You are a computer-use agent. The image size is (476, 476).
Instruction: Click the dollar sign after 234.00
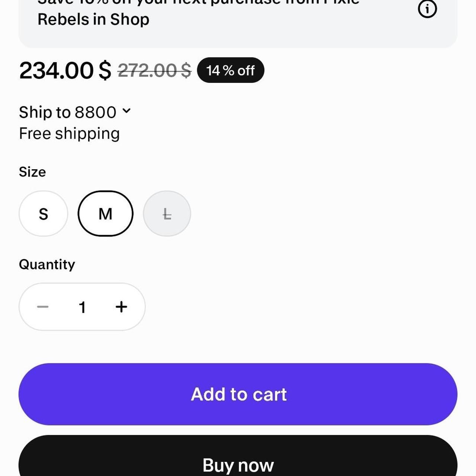coord(105,70)
